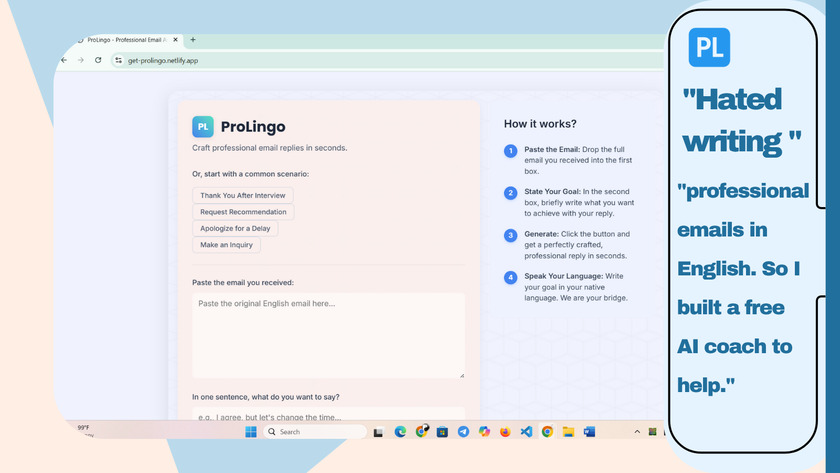Click the browser forward arrow
This screenshot has height=473, width=840.
point(81,60)
